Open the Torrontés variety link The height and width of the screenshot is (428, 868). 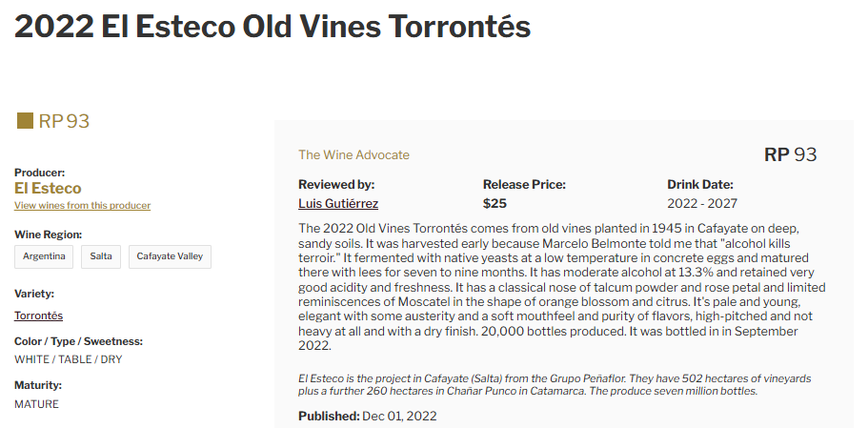pos(38,316)
